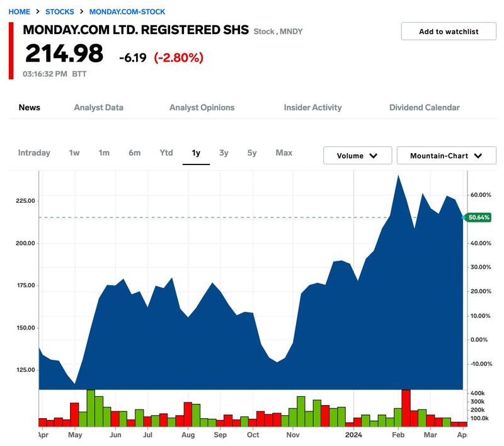
Task: Click the 200k volume axis label
Action: click(478, 410)
